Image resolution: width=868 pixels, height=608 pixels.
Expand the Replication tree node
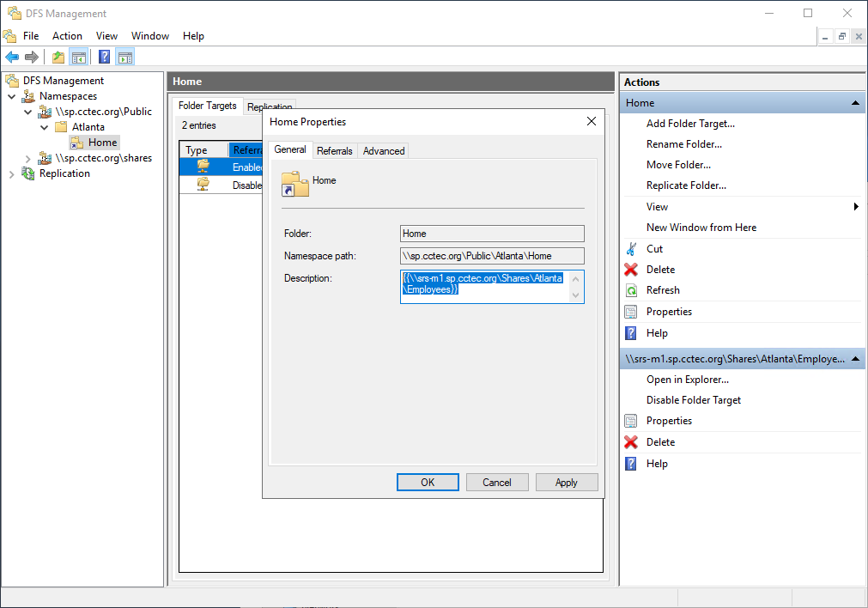[12, 173]
